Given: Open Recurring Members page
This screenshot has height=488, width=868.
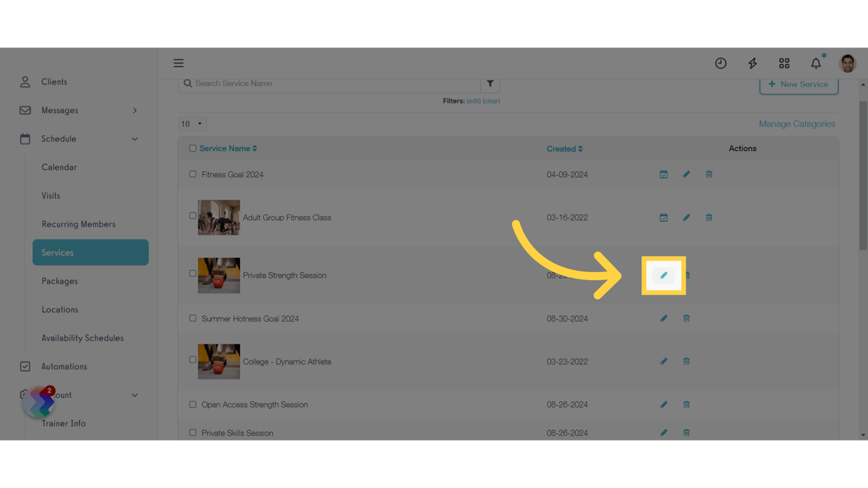Looking at the screenshot, I should point(79,224).
